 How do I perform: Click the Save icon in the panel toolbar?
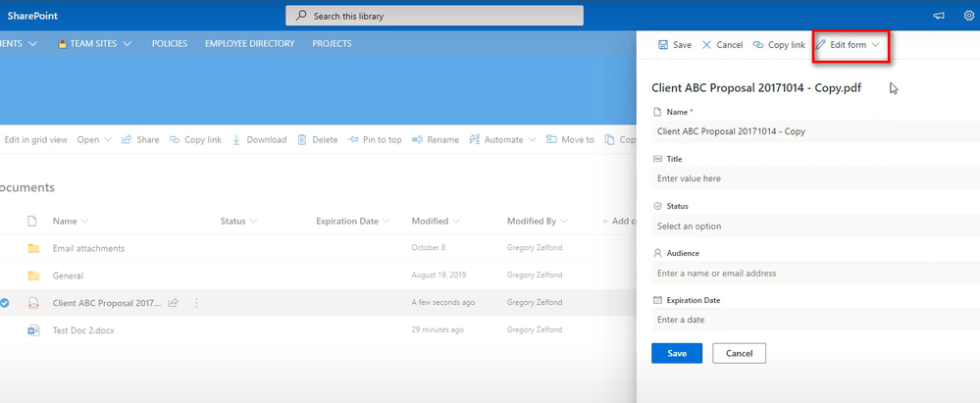pos(662,45)
